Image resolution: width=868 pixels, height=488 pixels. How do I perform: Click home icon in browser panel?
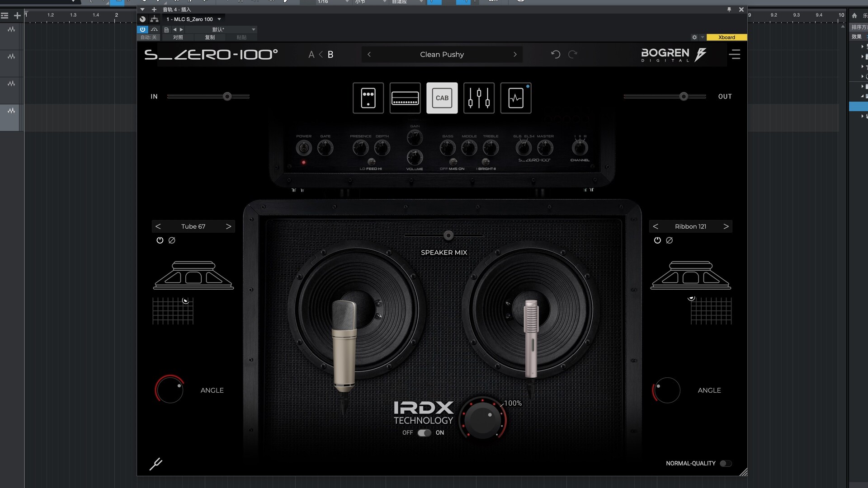[x=854, y=15]
